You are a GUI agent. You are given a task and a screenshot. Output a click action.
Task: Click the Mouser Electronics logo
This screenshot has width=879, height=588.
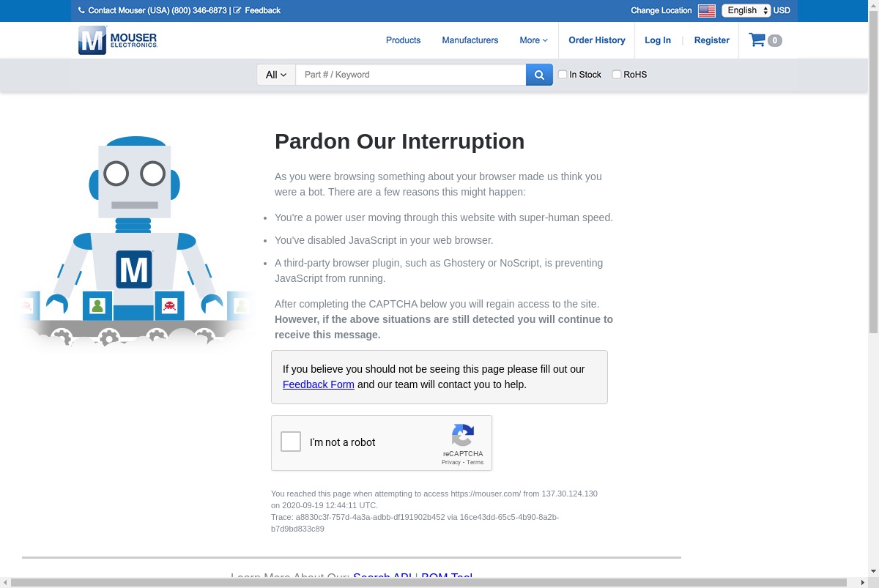(x=117, y=40)
